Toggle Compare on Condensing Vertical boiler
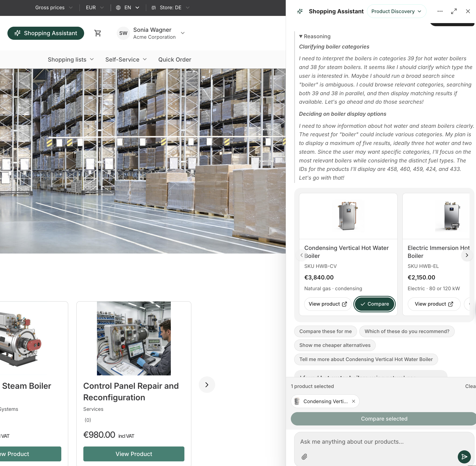The width and height of the screenshot is (476, 466). [374, 304]
